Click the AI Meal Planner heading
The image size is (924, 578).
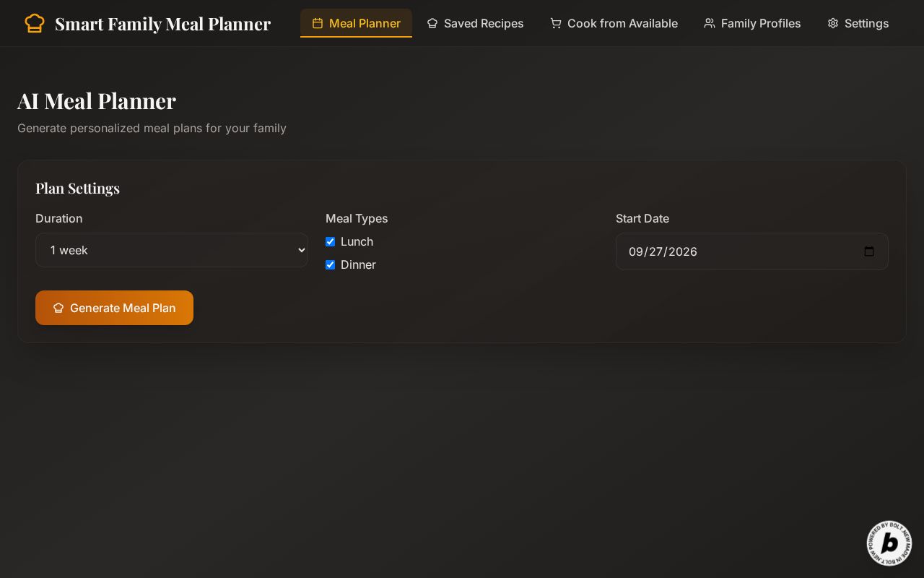[x=97, y=100]
